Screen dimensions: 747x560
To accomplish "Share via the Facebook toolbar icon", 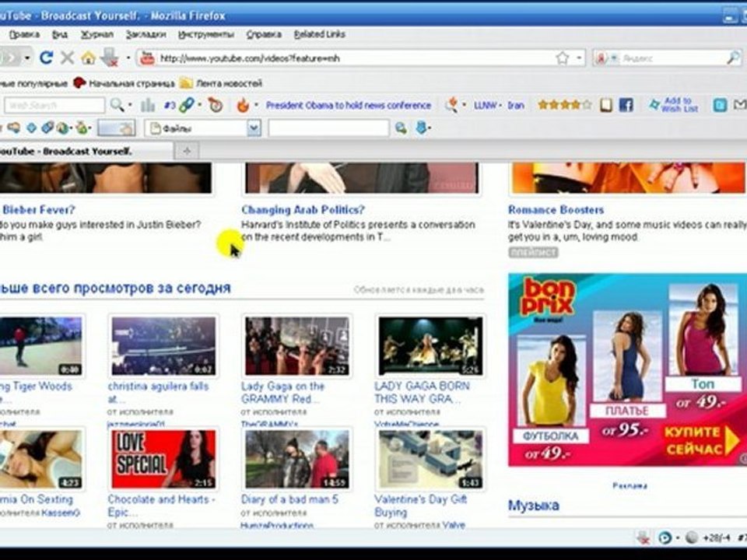I will [x=626, y=105].
